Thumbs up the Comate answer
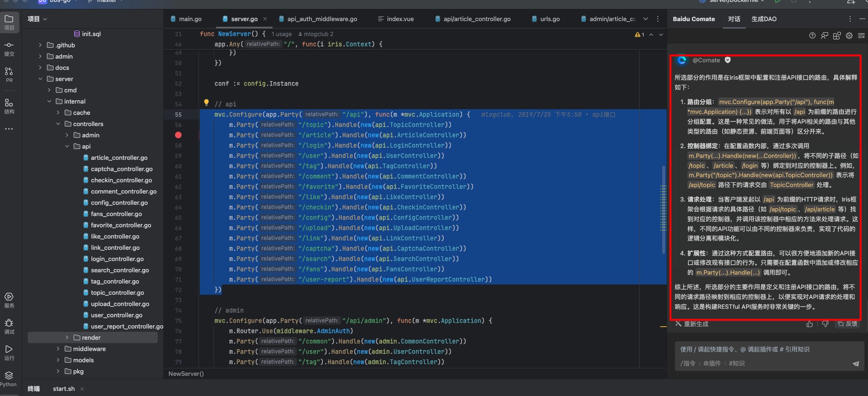Image resolution: width=868 pixels, height=396 pixels. (809, 324)
